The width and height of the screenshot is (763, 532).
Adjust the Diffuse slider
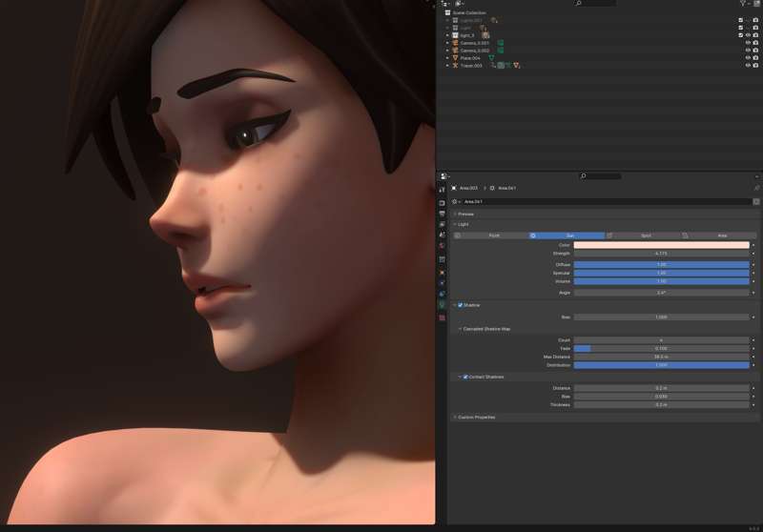[x=661, y=264]
